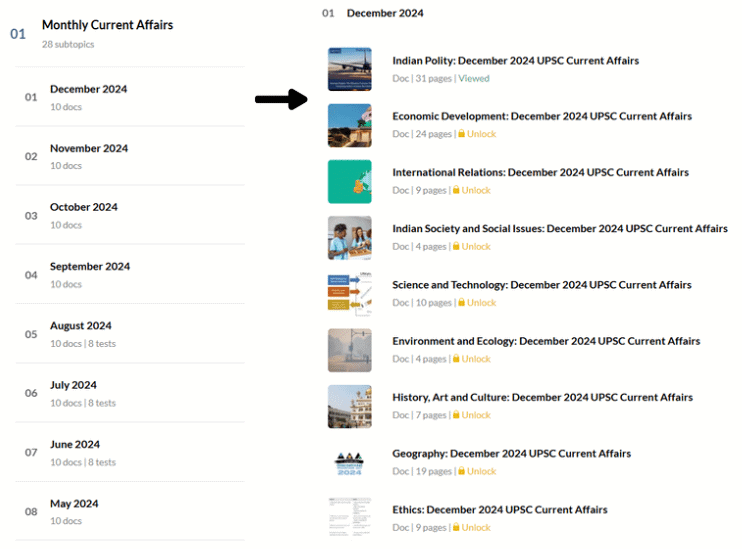Open the Geography 2024 thumbnail image
The height and width of the screenshot is (549, 742).
tap(349, 462)
